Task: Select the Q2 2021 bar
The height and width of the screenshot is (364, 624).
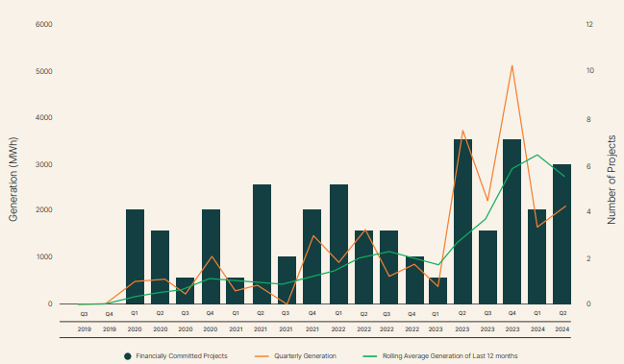Action: click(262, 244)
